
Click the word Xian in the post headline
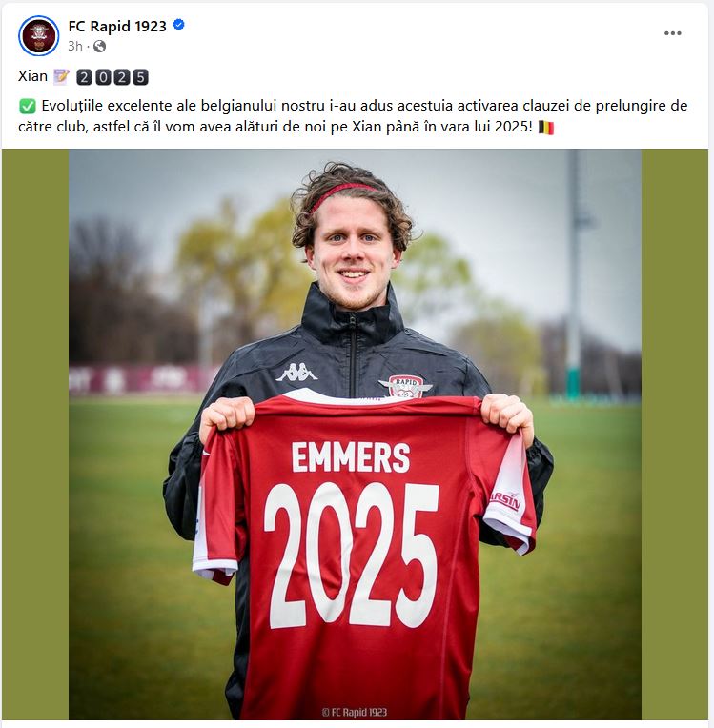tap(32, 76)
